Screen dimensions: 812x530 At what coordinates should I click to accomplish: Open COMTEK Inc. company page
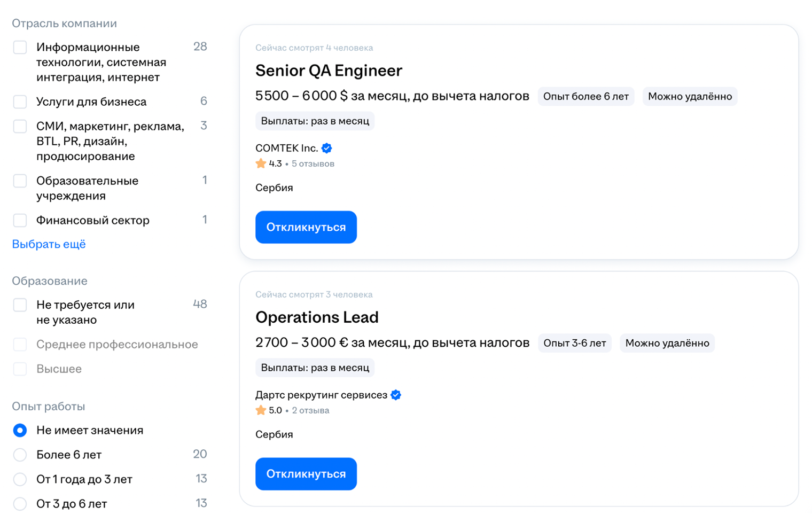[286, 149]
